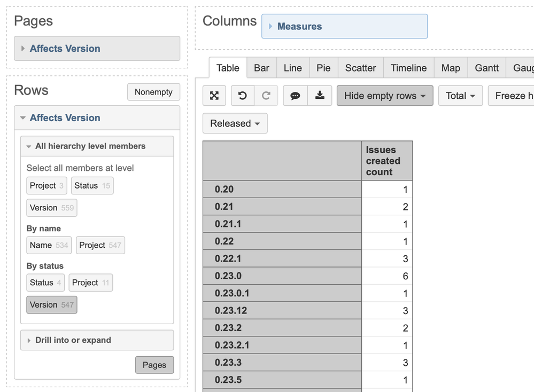Viewport: 534px width, 392px height.
Task: Click the redo arrow icon
Action: coord(266,96)
